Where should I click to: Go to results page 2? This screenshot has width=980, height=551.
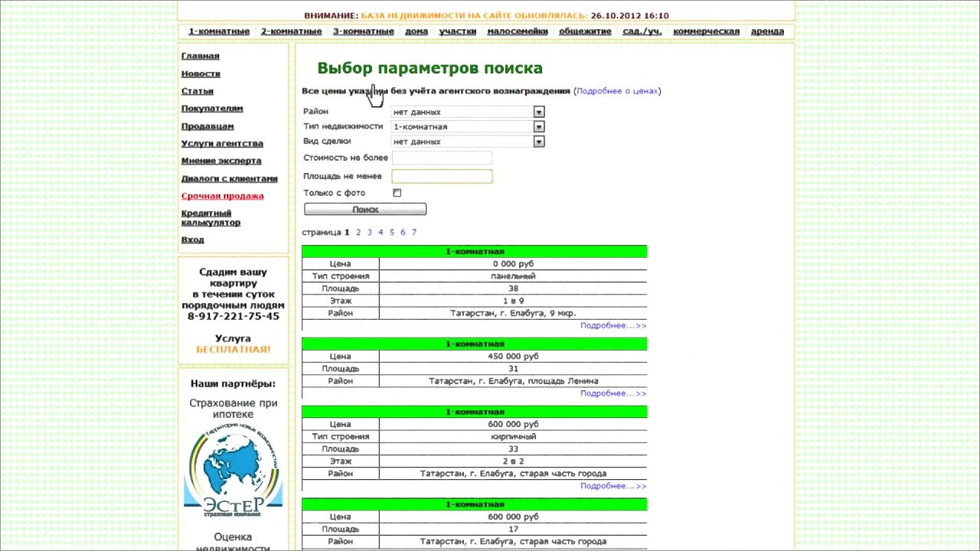[358, 232]
